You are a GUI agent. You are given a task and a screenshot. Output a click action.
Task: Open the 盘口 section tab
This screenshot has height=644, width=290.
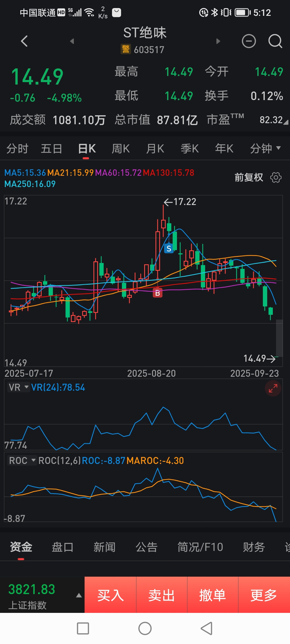pos(63,547)
